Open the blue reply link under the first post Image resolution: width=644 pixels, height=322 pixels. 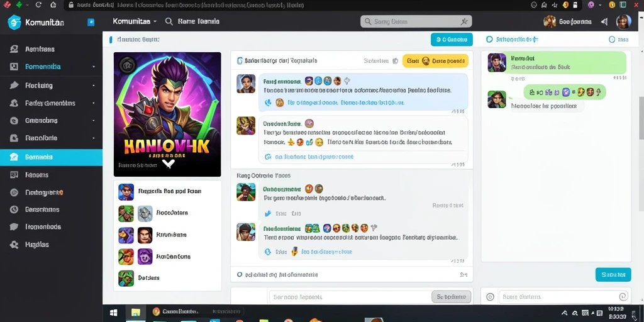point(346,103)
